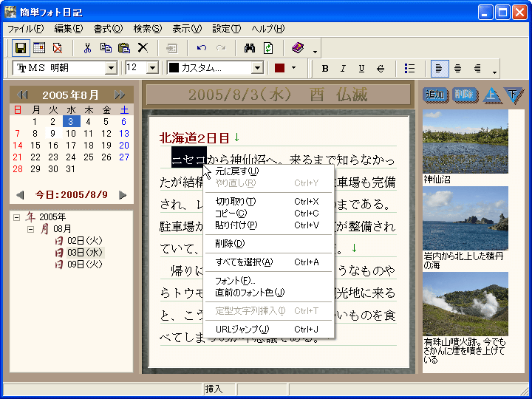
Task: Open the 神仙沼 photo thumbnail
Action: [x=465, y=141]
